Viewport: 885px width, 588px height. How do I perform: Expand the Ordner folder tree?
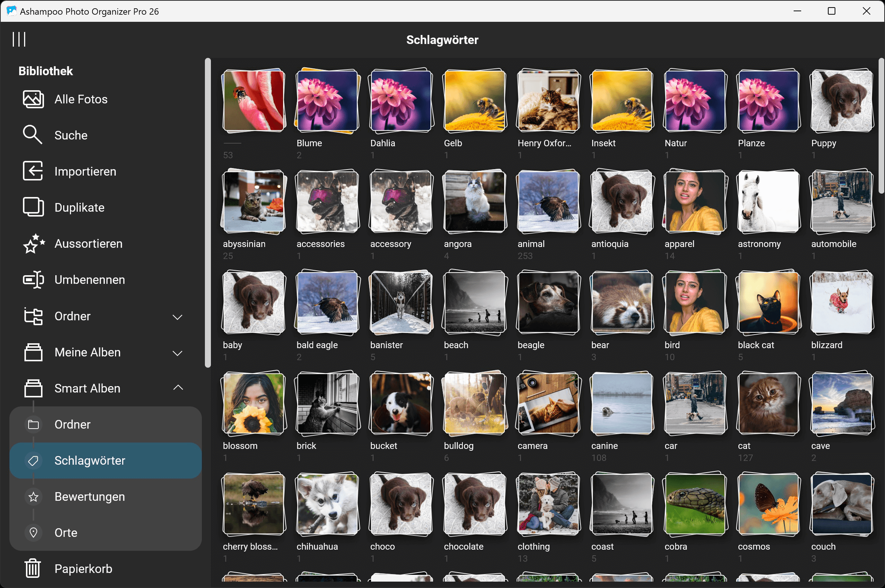point(177,317)
